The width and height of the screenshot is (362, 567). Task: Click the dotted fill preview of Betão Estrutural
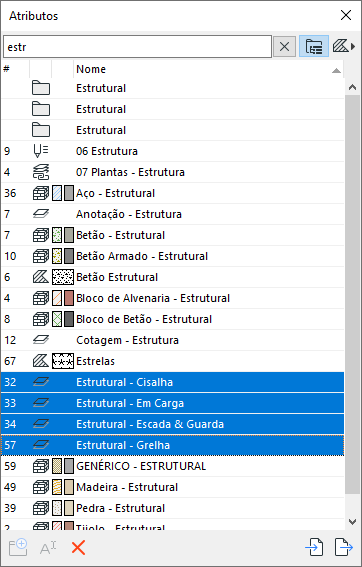(x=63, y=277)
